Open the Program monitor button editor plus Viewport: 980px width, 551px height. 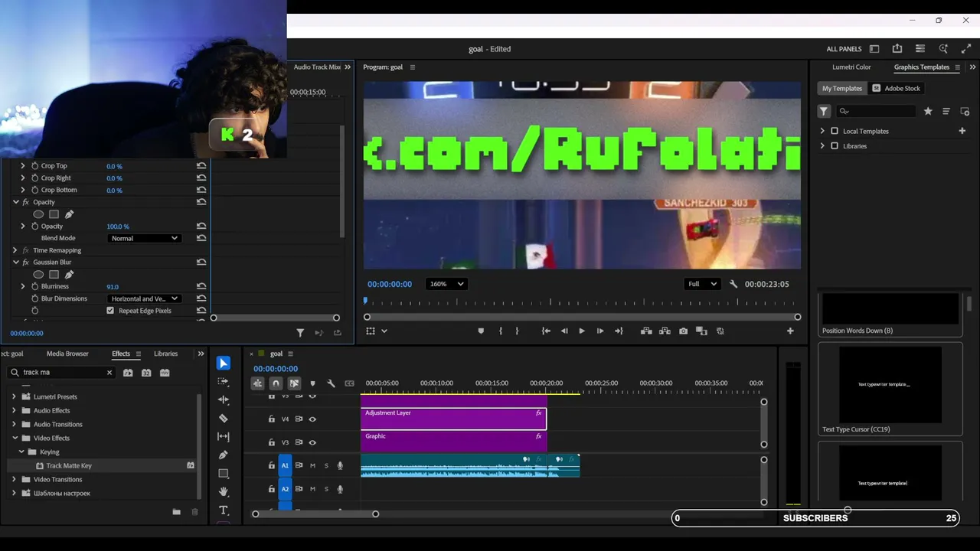click(790, 331)
